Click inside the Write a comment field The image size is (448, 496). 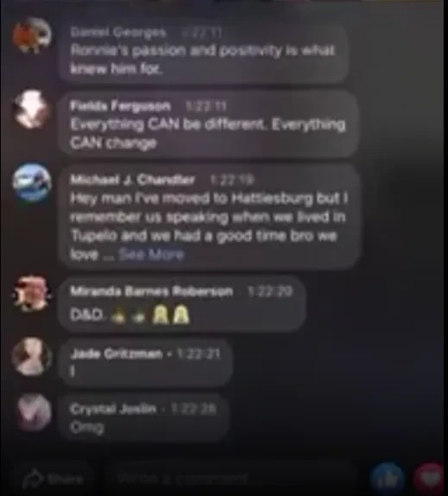[x=233, y=479]
